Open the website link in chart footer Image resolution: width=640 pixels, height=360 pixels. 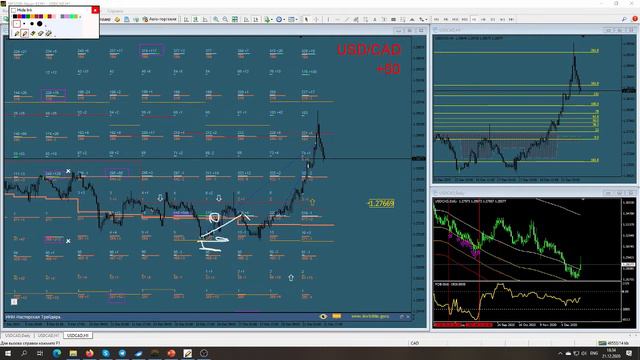click(370, 316)
